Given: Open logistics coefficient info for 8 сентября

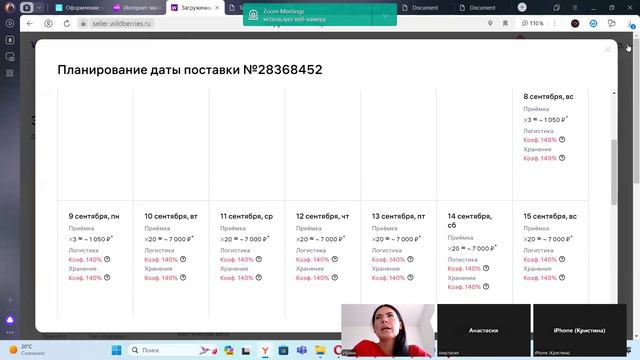Looking at the screenshot, I should (562, 140).
